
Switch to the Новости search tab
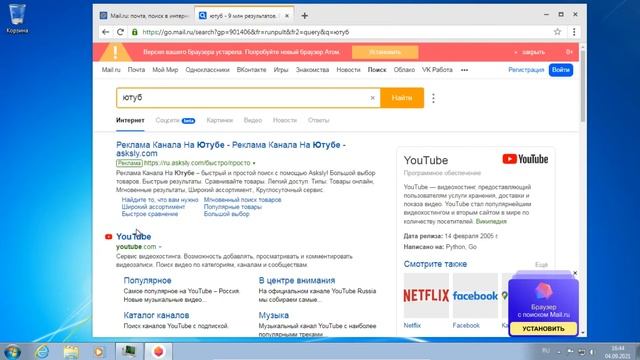click(285, 120)
